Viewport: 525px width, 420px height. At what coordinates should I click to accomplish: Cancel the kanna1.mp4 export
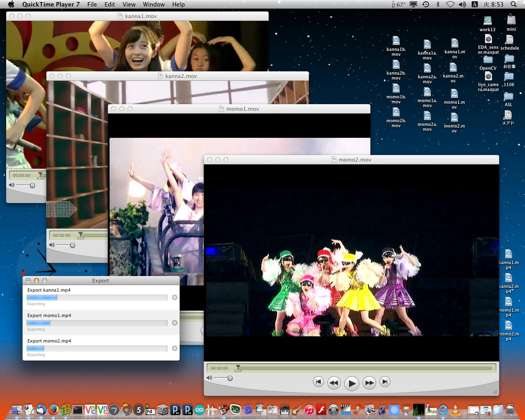175,297
